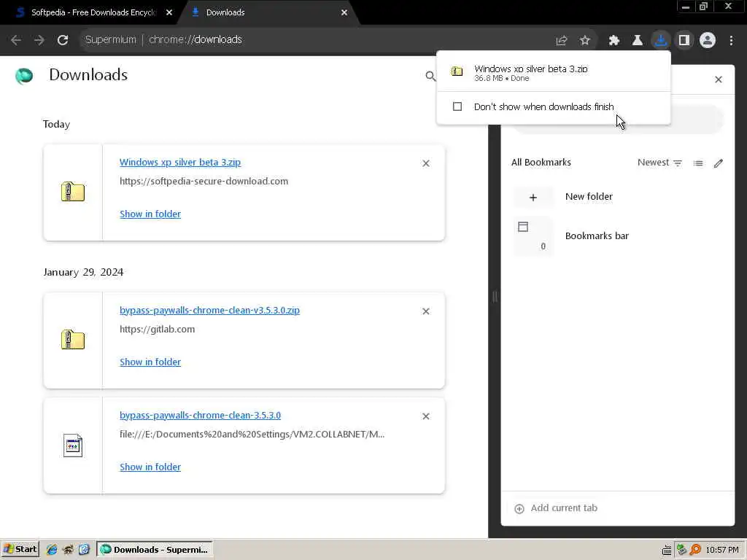747x560 pixels.
Task: Click Add current tab in bookmarks panel
Action: pos(556,508)
